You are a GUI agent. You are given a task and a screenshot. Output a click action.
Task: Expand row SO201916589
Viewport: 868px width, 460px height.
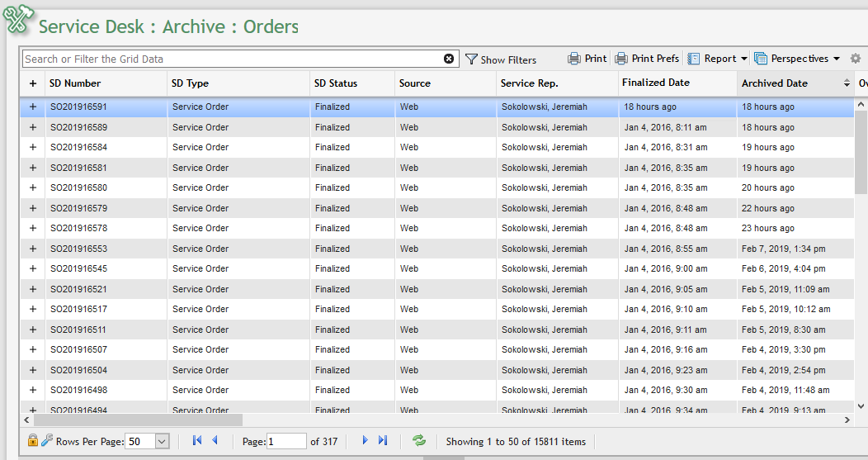(x=33, y=127)
